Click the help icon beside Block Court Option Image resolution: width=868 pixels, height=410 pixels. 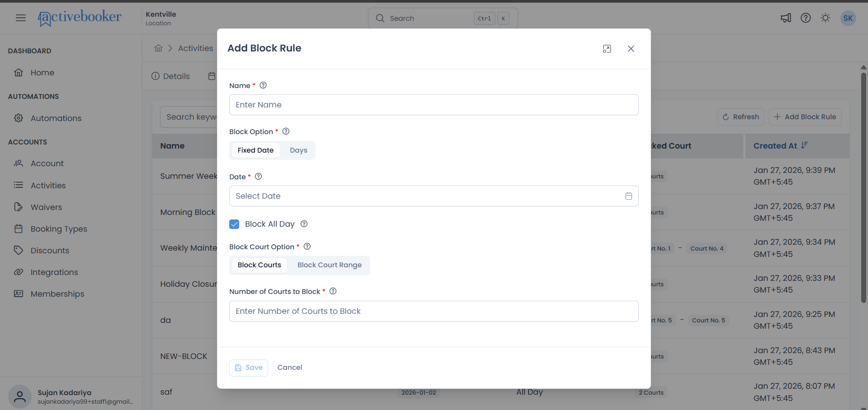307,247
